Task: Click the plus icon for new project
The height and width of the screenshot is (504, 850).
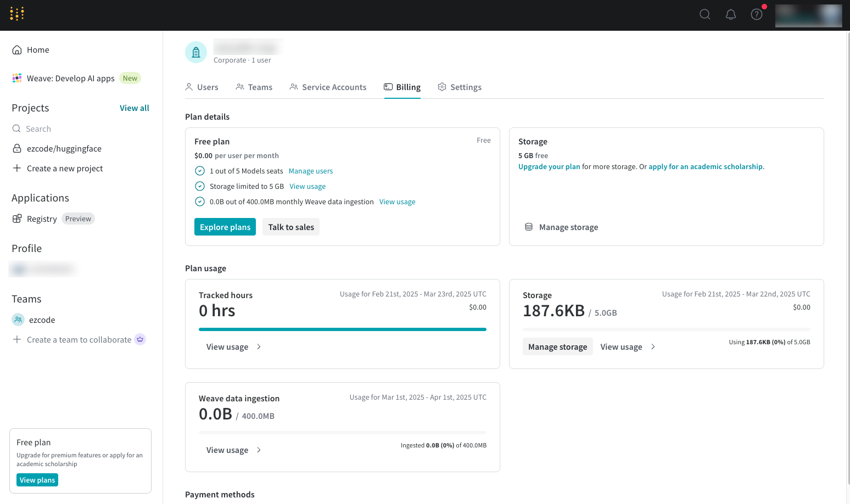Action: point(17,168)
